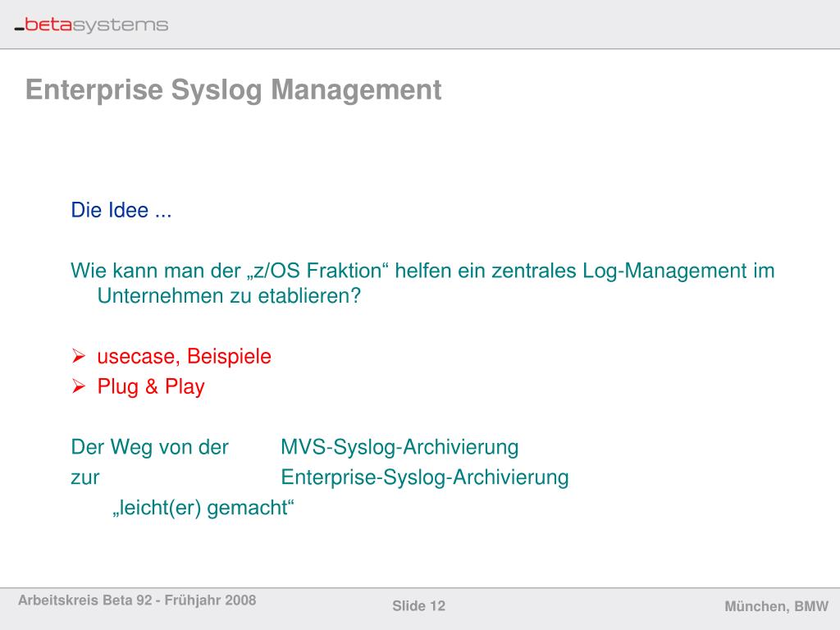Click the arrow bullet before 'usecase, Beispiele'
The width and height of the screenshot is (840, 630).
[78, 356]
